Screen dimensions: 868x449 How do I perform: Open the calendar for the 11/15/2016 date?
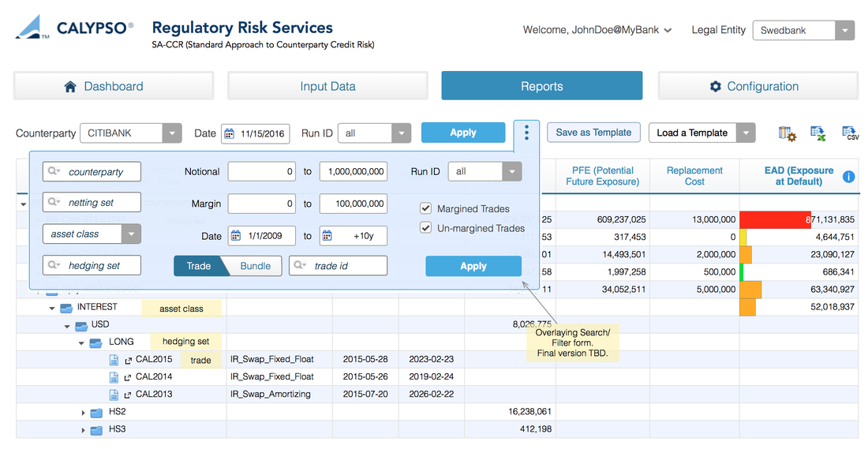(x=230, y=133)
